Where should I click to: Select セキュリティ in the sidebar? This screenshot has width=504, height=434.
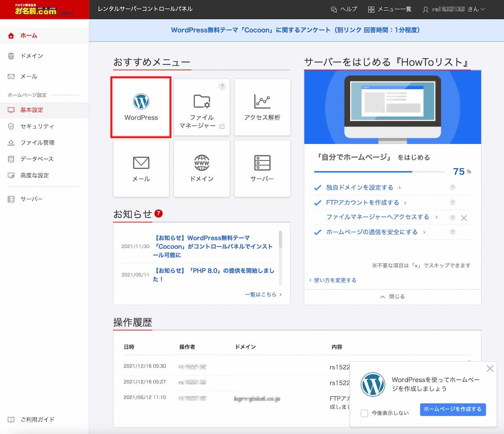click(37, 126)
